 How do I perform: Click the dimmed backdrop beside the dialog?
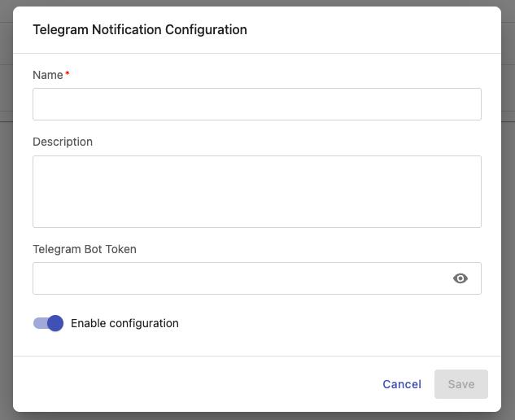pos(6,244)
